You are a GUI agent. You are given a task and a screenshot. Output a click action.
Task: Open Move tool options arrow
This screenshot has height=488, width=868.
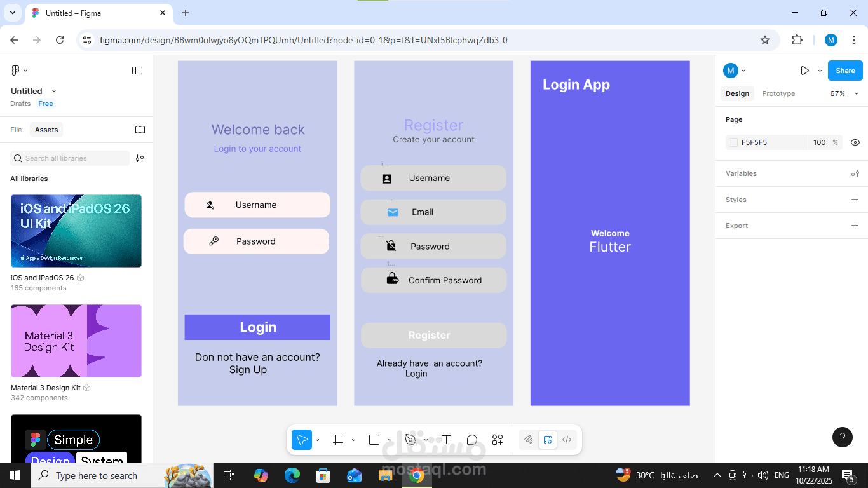click(x=317, y=440)
